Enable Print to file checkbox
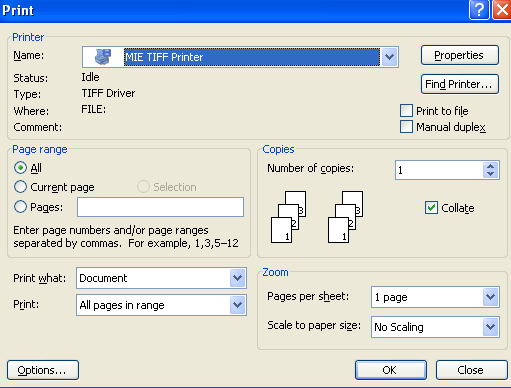The image size is (511, 388). click(406, 111)
